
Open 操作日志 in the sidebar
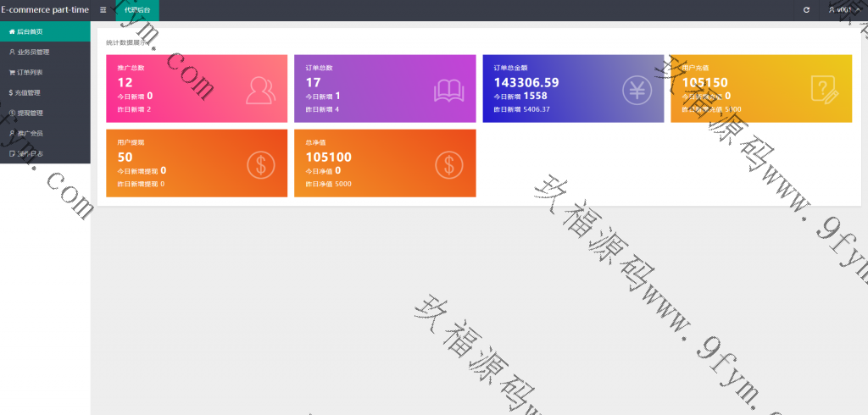point(30,153)
